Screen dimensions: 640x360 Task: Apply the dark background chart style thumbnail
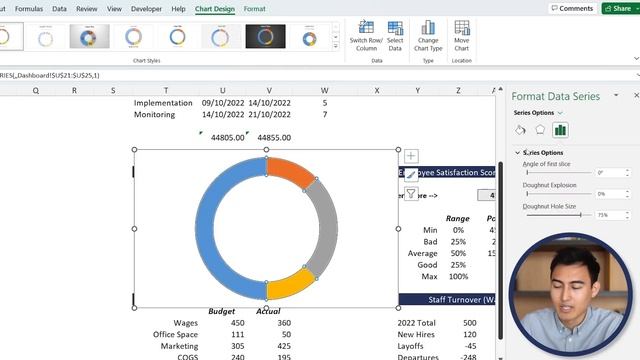(265, 36)
